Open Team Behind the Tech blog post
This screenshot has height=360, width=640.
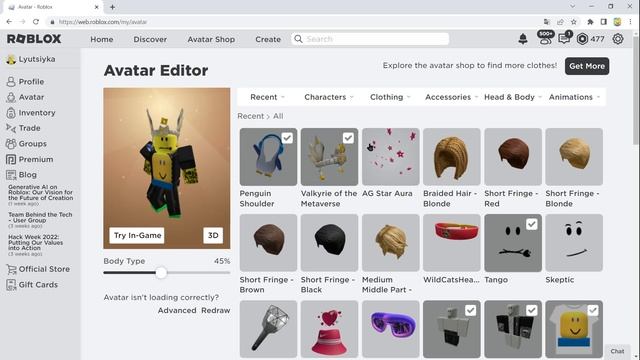click(x=40, y=217)
